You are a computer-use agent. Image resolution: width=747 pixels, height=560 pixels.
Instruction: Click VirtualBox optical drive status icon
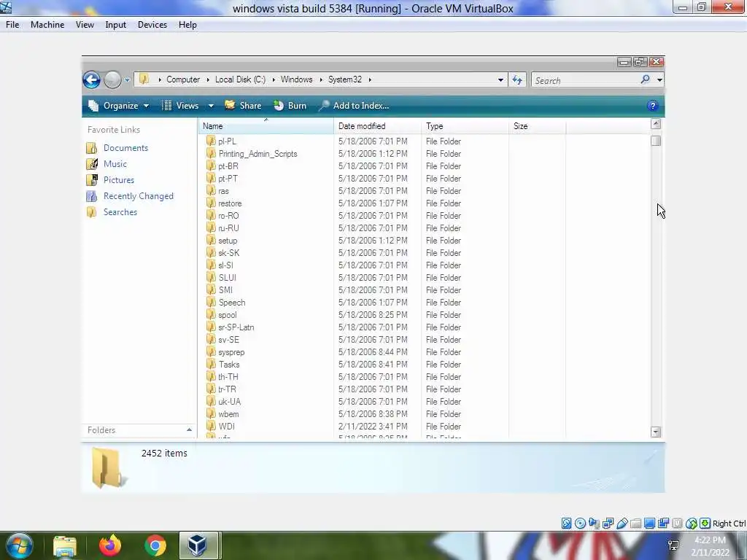pos(580,524)
